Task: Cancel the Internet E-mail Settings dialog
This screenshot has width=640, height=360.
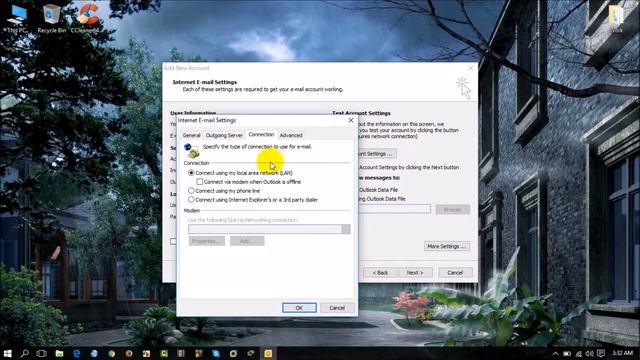Action: tap(337, 308)
